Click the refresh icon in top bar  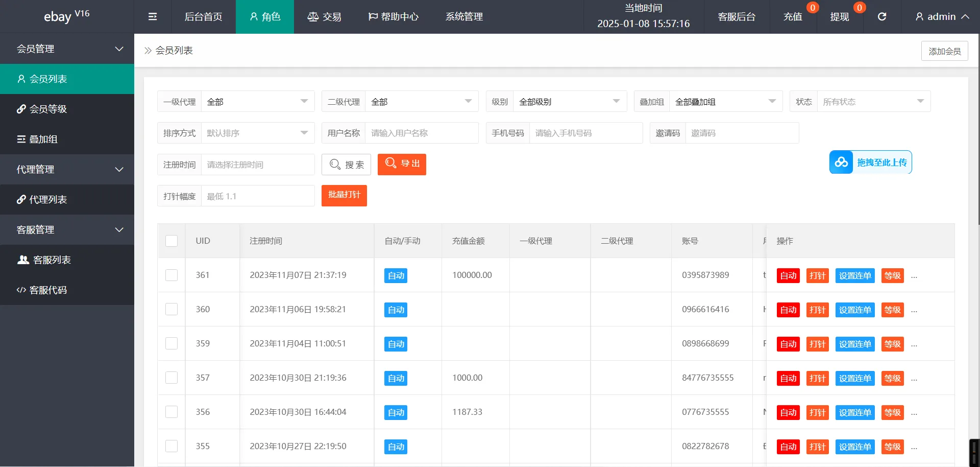[881, 16]
